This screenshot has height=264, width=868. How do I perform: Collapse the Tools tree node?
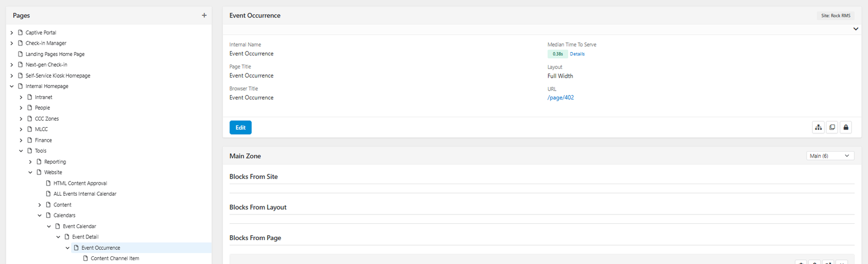(21, 150)
